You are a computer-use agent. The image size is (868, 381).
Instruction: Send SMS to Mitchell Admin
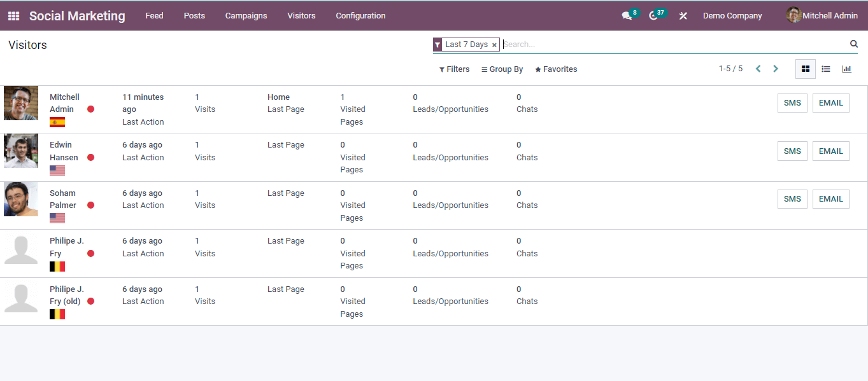792,103
